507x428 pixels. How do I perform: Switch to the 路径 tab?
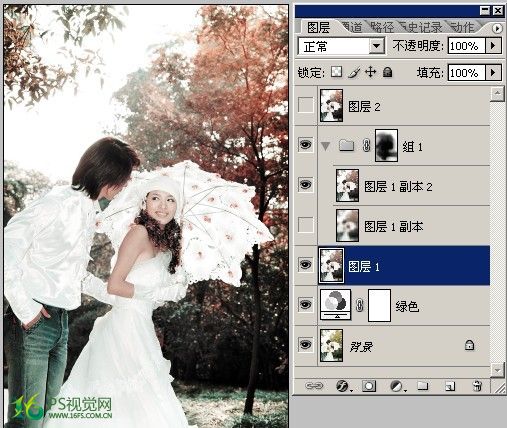pyautogui.click(x=382, y=27)
